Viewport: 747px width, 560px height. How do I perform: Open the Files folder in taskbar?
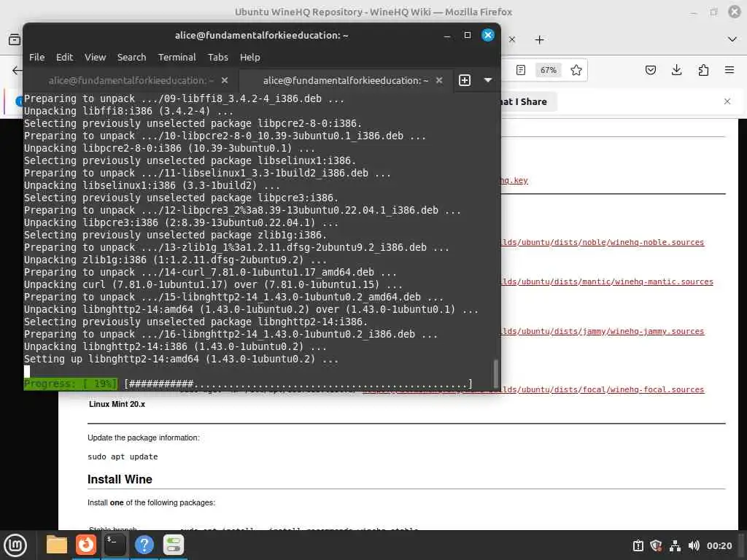pyautogui.click(x=57, y=545)
